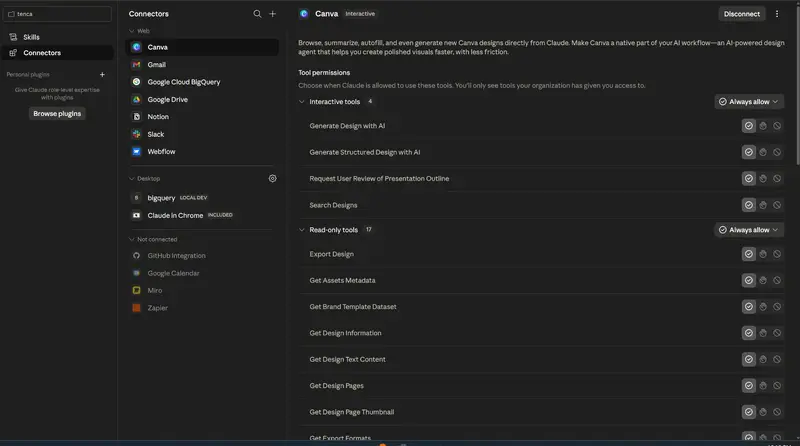Viewport: 800px width, 446px height.
Task: Set Search Designs to needs approval
Action: [763, 205]
